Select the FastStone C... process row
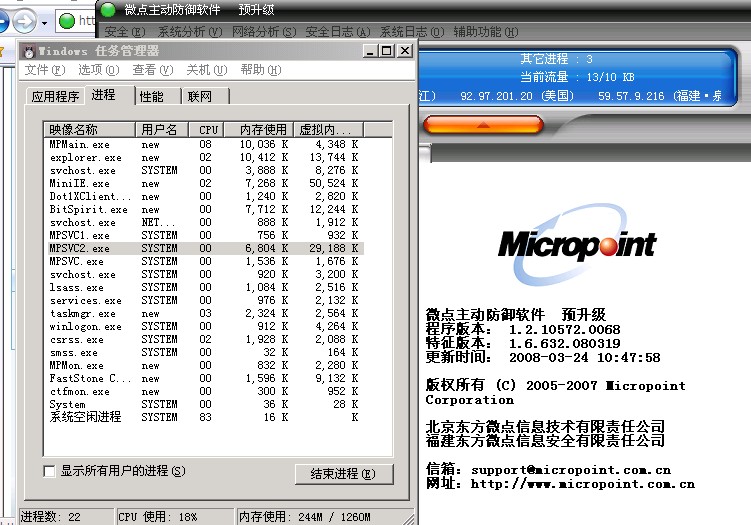Image resolution: width=751 pixels, height=525 pixels. 205,378
